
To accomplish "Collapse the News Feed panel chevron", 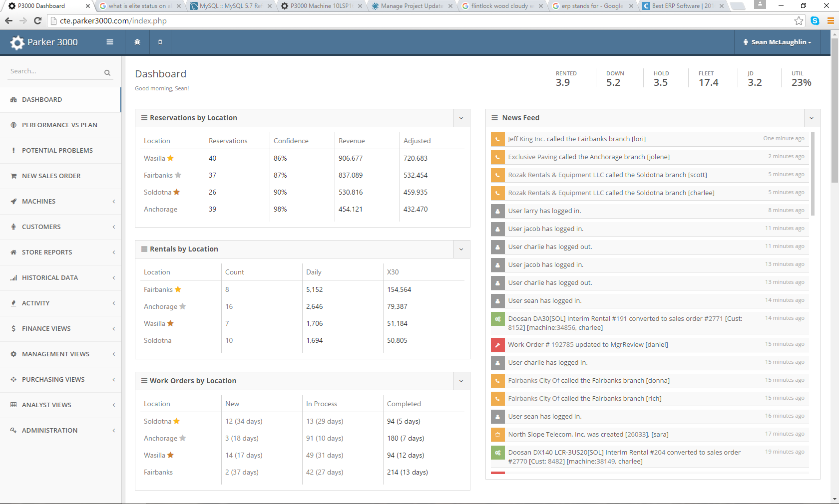I will (812, 118).
